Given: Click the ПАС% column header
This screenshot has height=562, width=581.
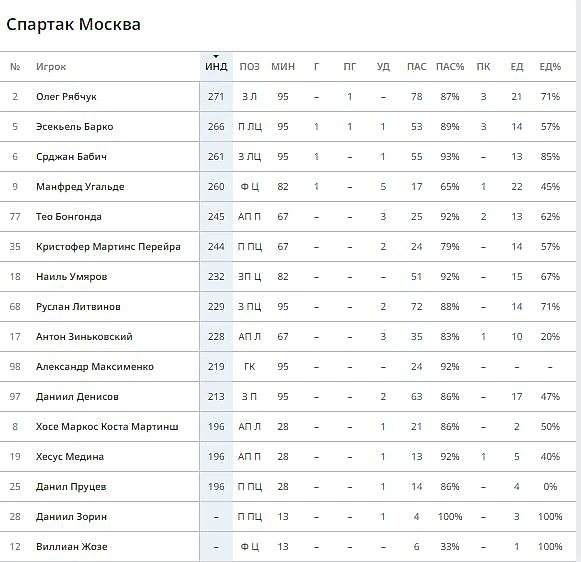Looking at the screenshot, I should tap(450, 67).
